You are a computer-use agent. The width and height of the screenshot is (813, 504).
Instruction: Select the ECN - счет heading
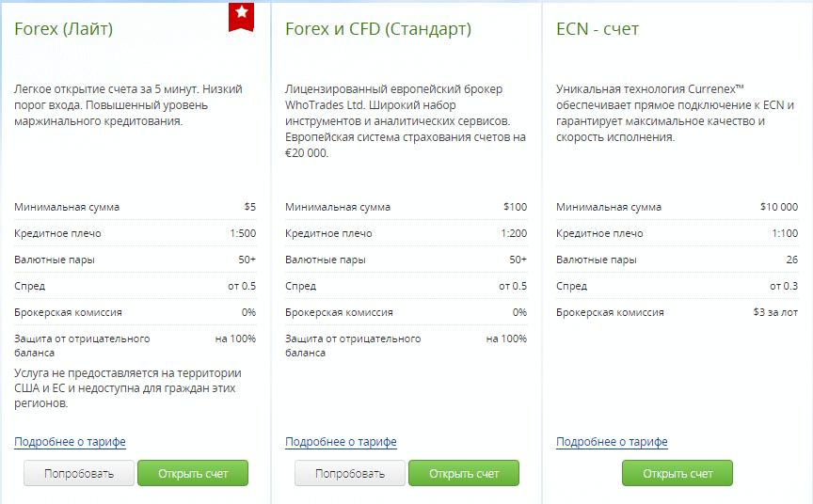pos(598,29)
